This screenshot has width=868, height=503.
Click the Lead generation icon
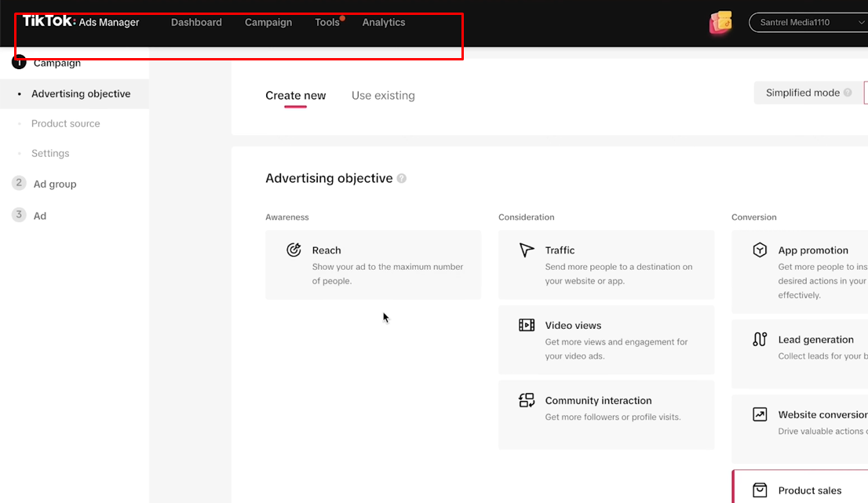point(760,339)
